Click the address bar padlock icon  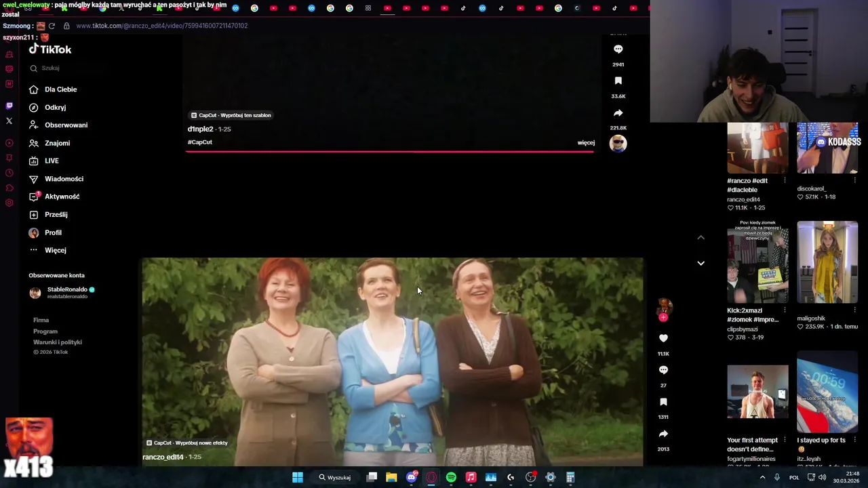[66, 26]
